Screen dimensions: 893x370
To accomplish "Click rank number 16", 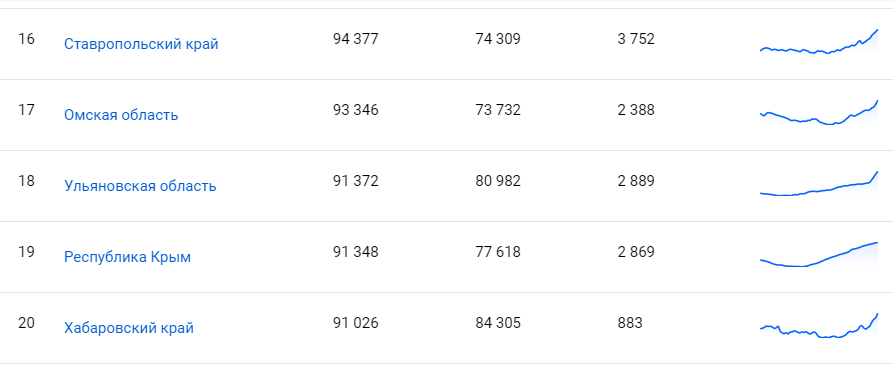I will (x=26, y=39).
